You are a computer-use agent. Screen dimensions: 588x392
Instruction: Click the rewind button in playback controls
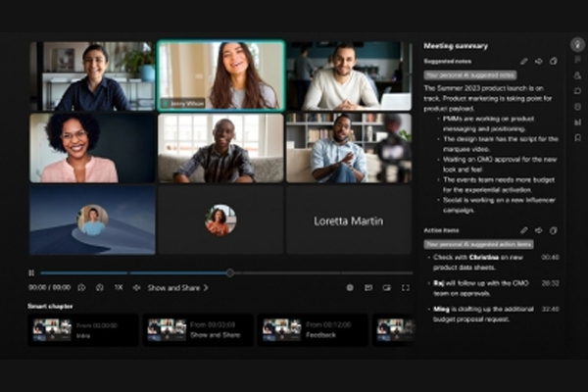[80, 288]
